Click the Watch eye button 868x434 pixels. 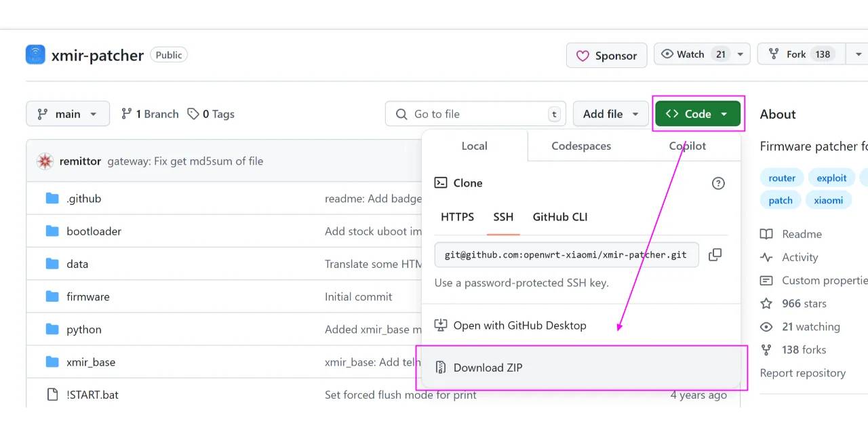(x=692, y=54)
